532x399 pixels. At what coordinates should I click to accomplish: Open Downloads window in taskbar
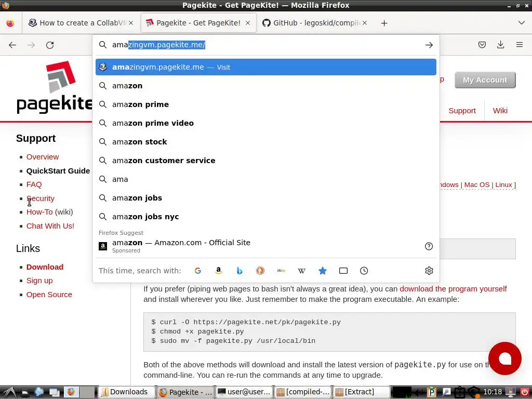127,392
